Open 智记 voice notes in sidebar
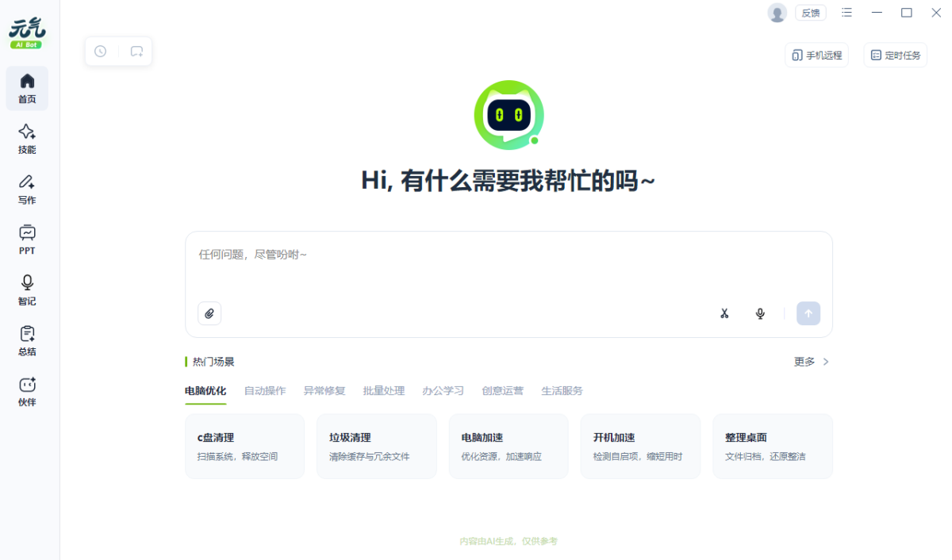This screenshot has width=952, height=560. (x=27, y=290)
